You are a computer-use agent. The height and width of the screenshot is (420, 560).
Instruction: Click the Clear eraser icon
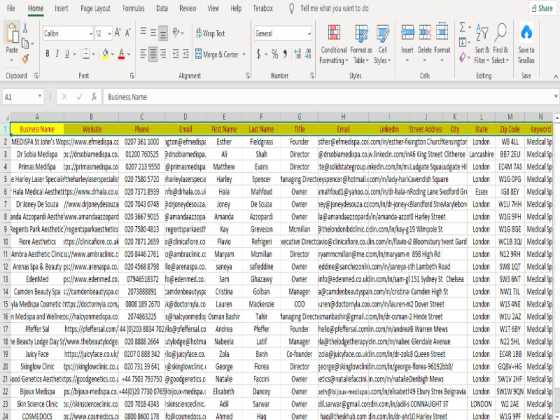(x=462, y=57)
